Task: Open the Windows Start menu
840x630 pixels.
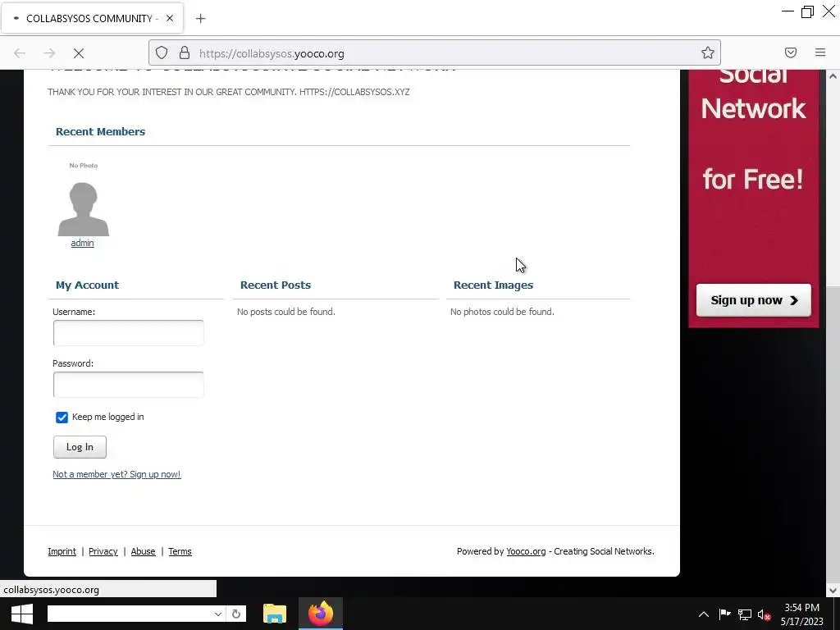Action: coord(22,614)
